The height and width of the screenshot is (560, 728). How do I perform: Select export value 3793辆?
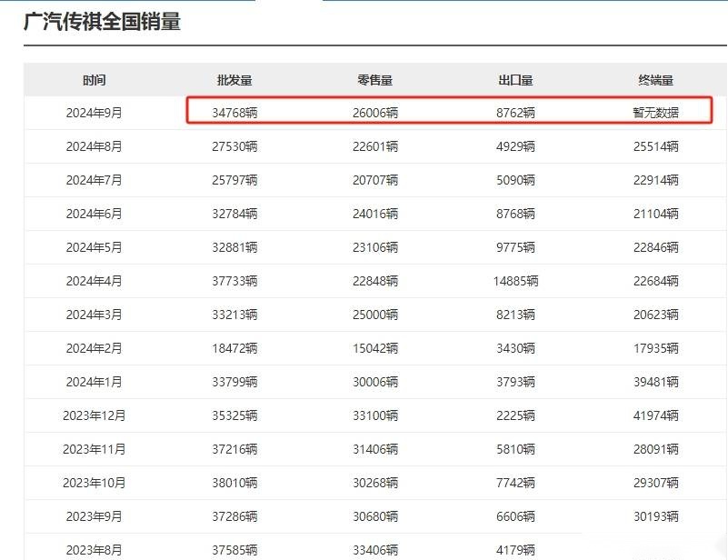(515, 382)
